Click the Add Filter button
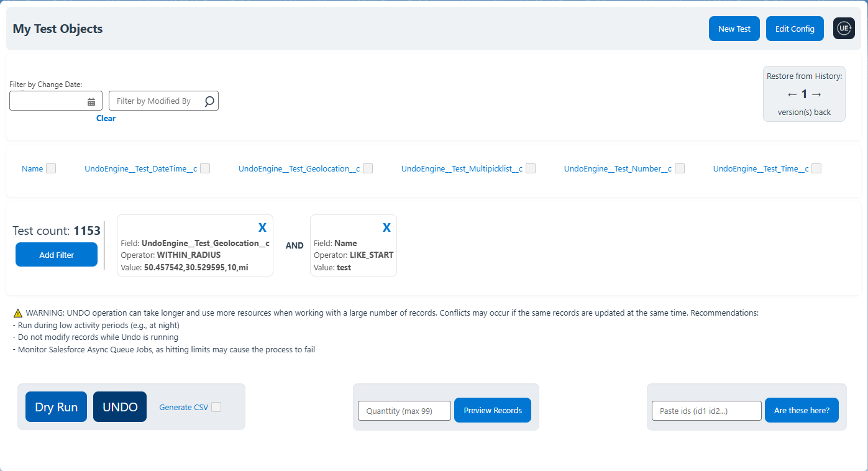 [x=57, y=255]
